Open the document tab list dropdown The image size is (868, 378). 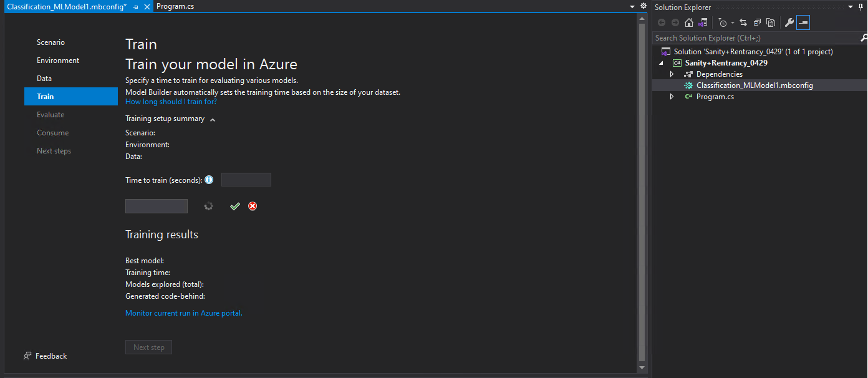633,6
